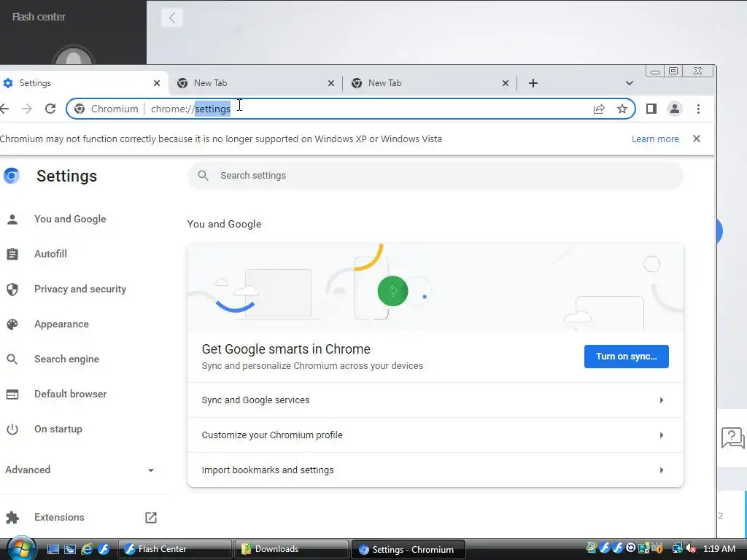Viewport: 747px width, 560px height.
Task: Expand Import bookmarks and settings row
Action: [x=436, y=470]
